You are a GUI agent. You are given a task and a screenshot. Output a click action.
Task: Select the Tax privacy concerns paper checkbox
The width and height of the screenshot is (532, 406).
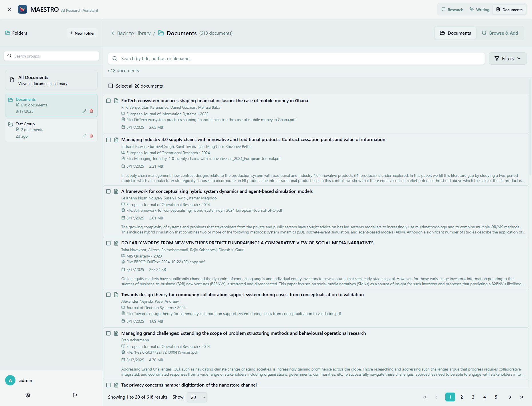click(108, 385)
